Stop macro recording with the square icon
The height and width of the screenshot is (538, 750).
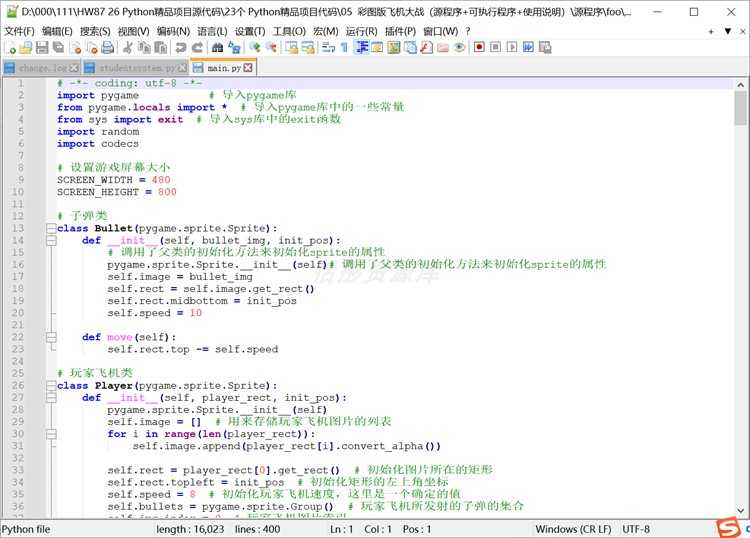pyautogui.click(x=496, y=47)
